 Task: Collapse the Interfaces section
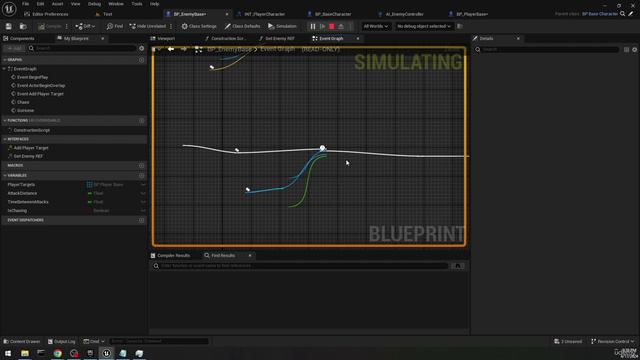(x=5, y=139)
